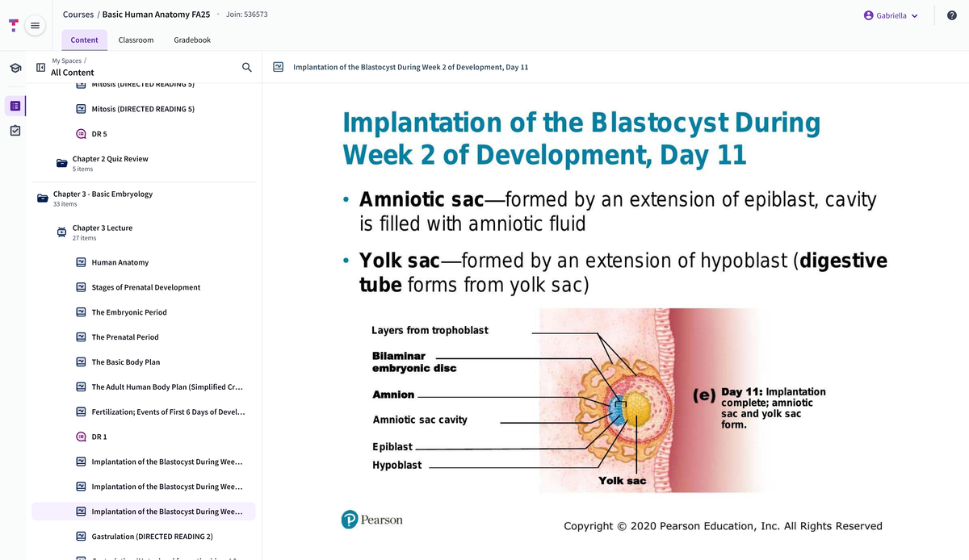Open The Adult Human Body Plan slide

[167, 387]
